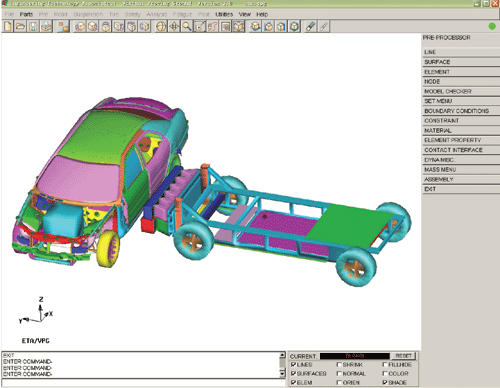The height and width of the screenshot is (388, 500).
Task: Enable the COLOR checkbox
Action: pos(385,374)
